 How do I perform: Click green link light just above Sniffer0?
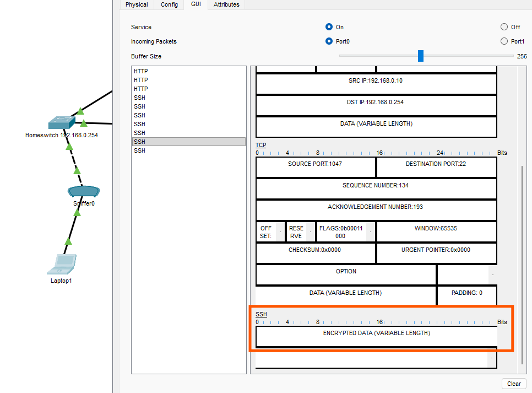pos(78,170)
